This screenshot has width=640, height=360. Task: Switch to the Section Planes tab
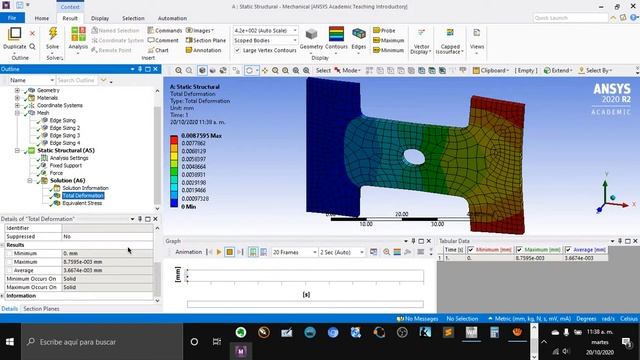pyautogui.click(x=41, y=309)
